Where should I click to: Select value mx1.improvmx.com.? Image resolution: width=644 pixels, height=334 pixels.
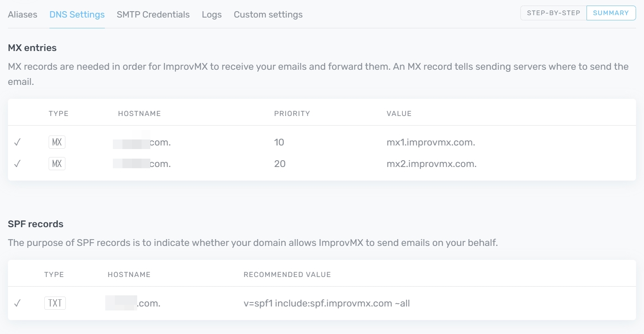[x=431, y=142]
